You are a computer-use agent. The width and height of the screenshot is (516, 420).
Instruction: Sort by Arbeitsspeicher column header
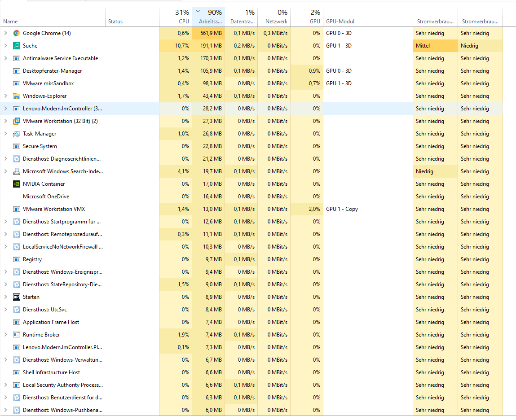pyautogui.click(x=208, y=17)
